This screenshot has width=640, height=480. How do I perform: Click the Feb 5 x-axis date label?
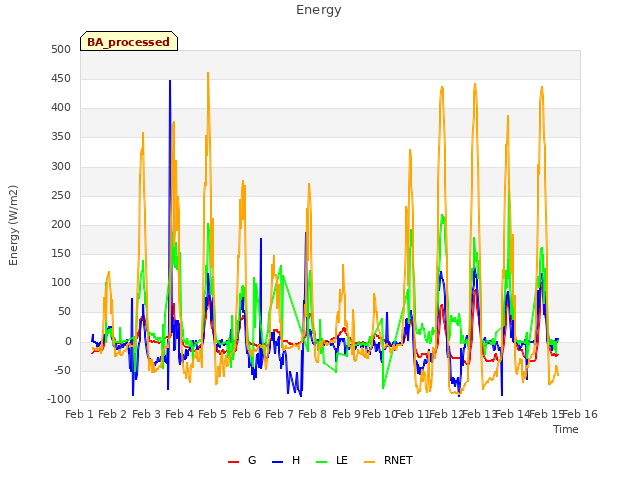[x=212, y=415]
